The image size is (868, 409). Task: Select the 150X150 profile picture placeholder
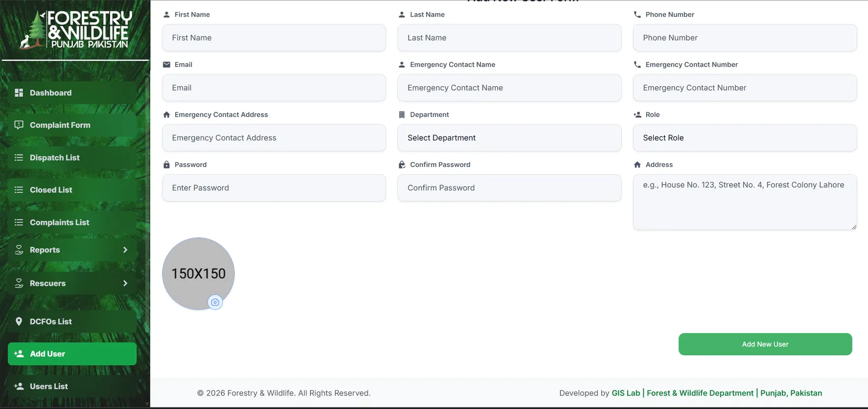click(x=199, y=273)
